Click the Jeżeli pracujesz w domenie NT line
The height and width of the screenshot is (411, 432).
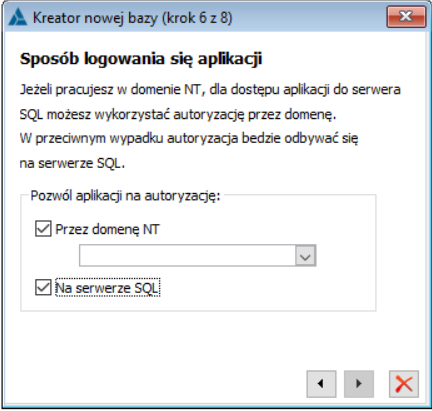click(x=210, y=90)
